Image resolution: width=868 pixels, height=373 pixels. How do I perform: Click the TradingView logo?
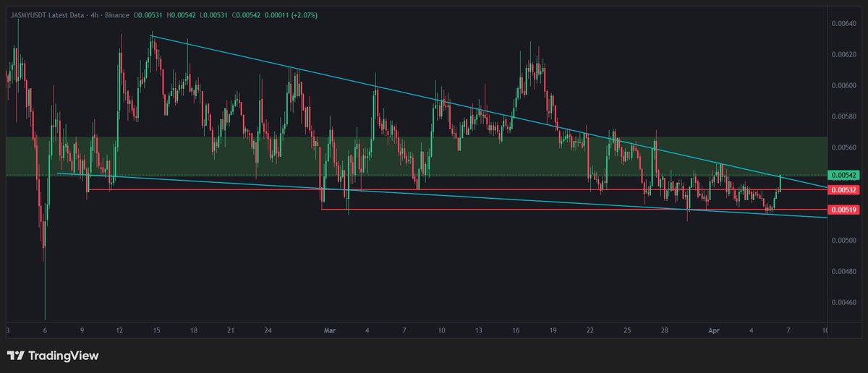[x=52, y=356]
